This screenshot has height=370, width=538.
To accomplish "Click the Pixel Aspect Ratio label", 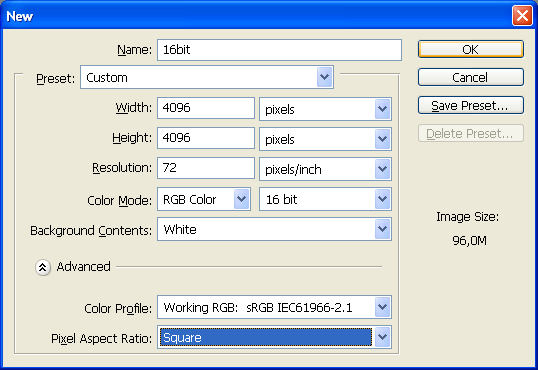I will 102,339.
